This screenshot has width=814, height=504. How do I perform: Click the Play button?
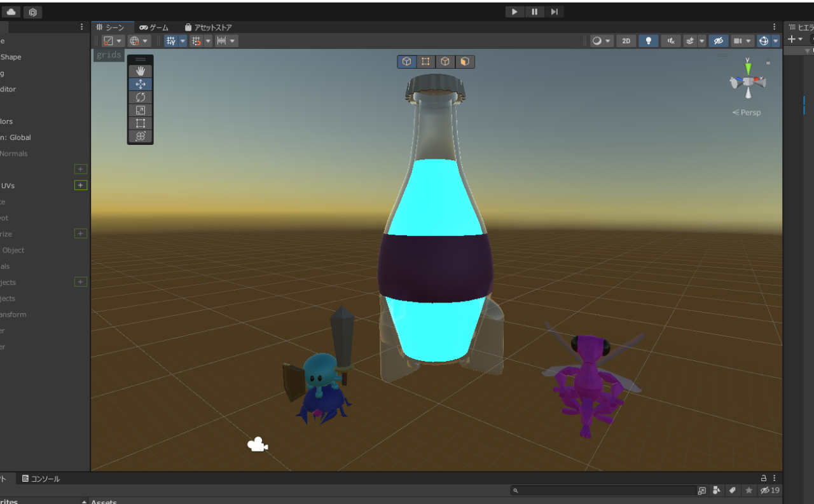click(x=514, y=11)
